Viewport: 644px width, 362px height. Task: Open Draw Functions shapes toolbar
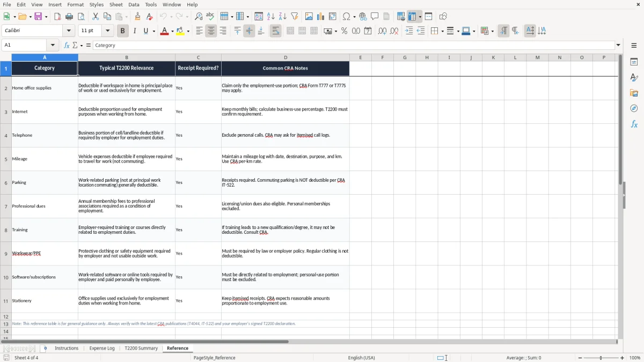[x=443, y=17]
